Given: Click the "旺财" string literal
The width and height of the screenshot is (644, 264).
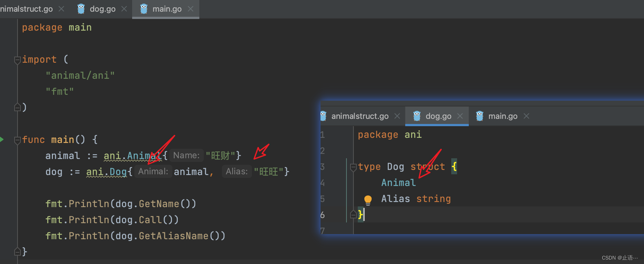Looking at the screenshot, I should 220,156.
